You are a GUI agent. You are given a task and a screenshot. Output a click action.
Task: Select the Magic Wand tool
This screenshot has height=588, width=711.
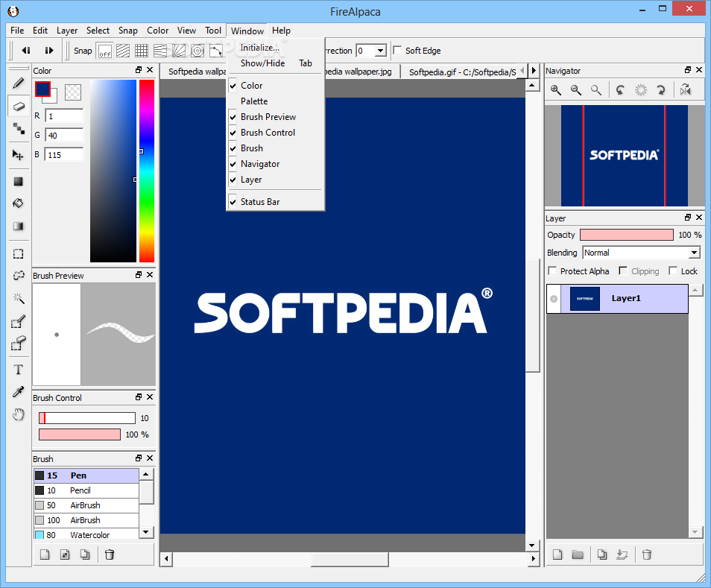click(x=18, y=298)
